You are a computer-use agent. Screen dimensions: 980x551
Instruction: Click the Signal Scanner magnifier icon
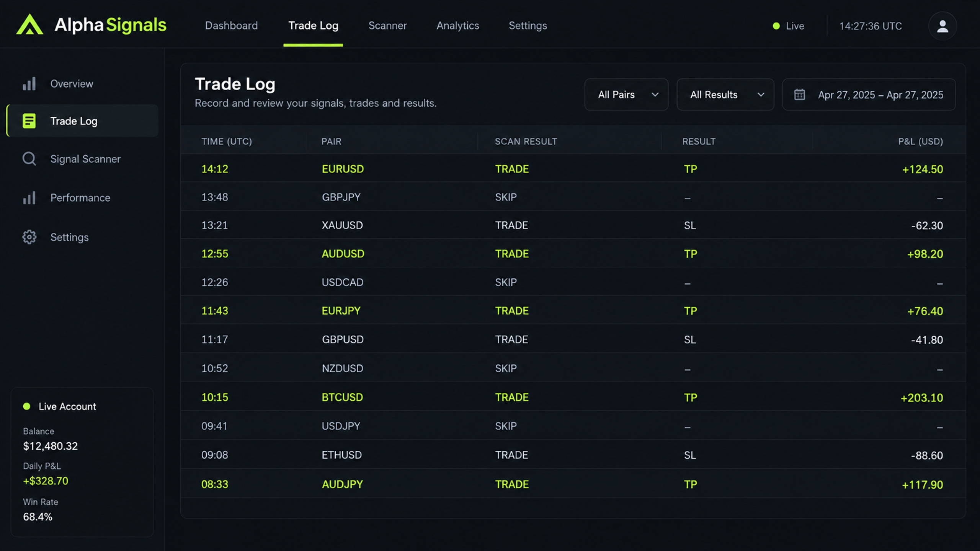pyautogui.click(x=29, y=159)
